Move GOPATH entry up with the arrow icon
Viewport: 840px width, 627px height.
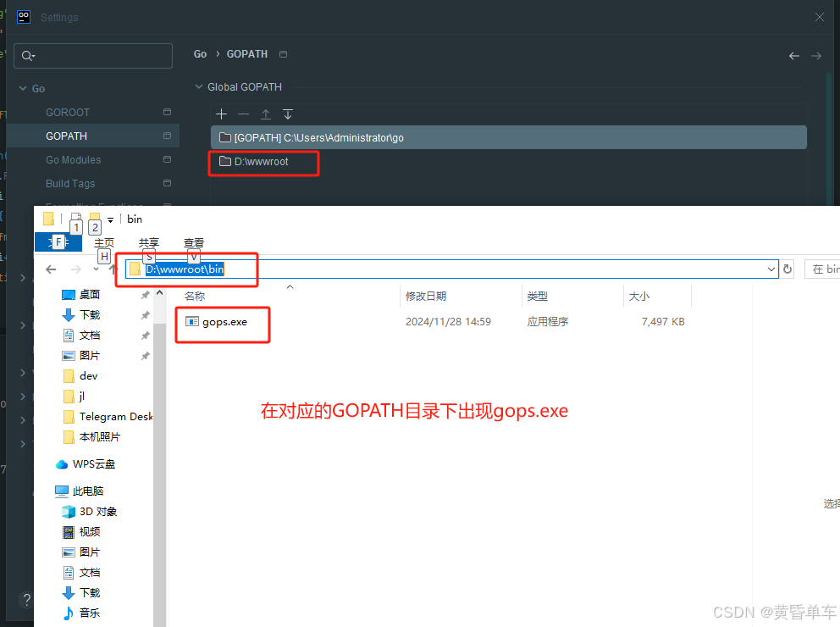(x=266, y=114)
